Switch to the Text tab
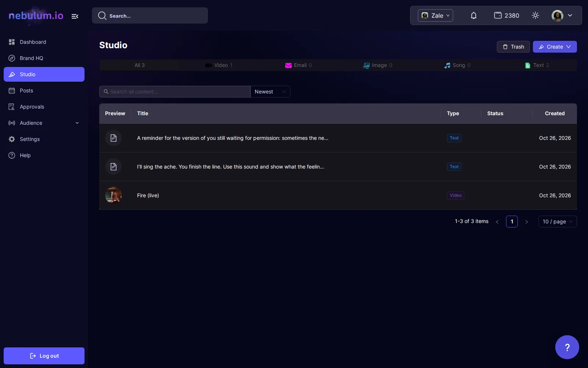588x368 pixels. click(x=537, y=65)
